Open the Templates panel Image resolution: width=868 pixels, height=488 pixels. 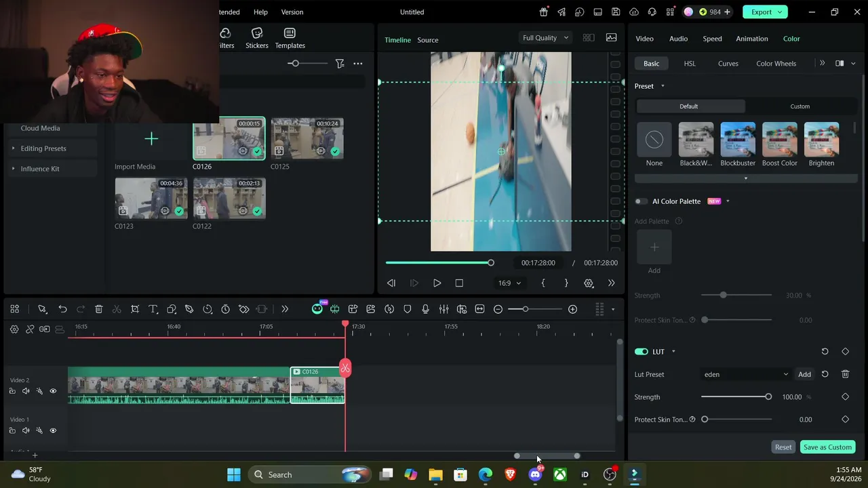pyautogui.click(x=290, y=39)
